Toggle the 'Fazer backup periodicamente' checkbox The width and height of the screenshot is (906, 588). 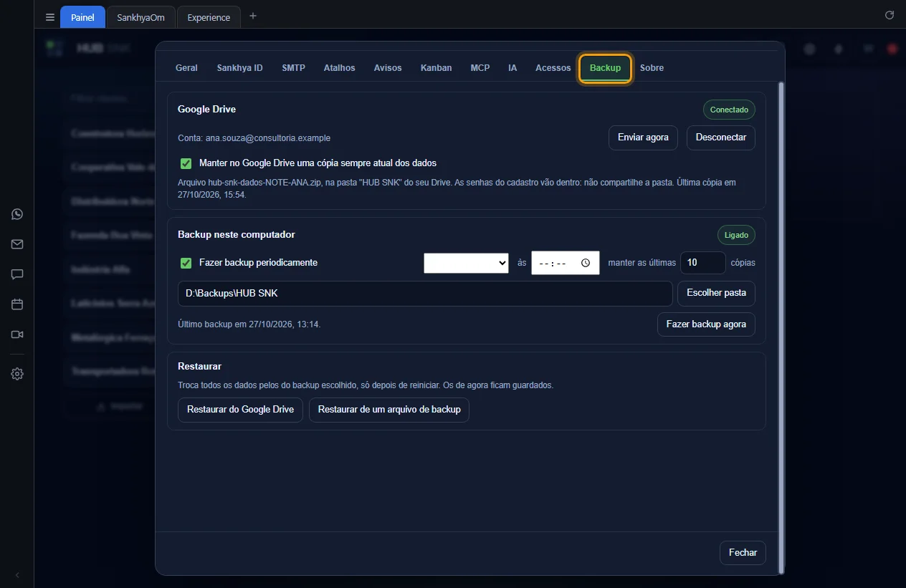(186, 263)
